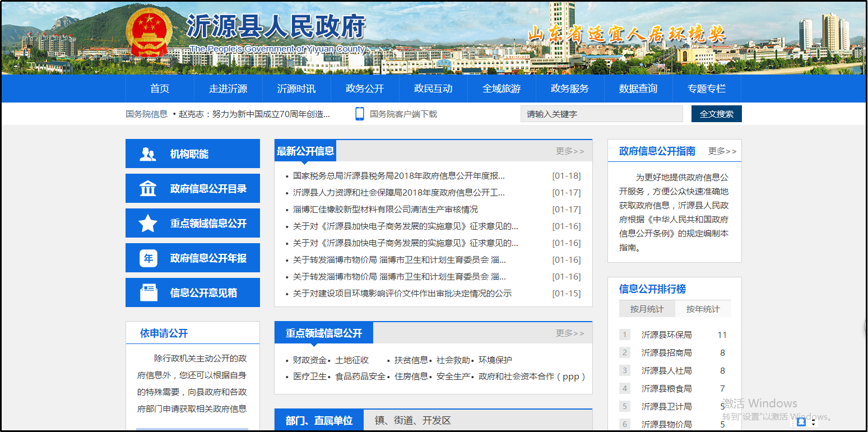The image size is (868, 432).
Task: Click the small blue icon at bottom right
Action: point(801,421)
